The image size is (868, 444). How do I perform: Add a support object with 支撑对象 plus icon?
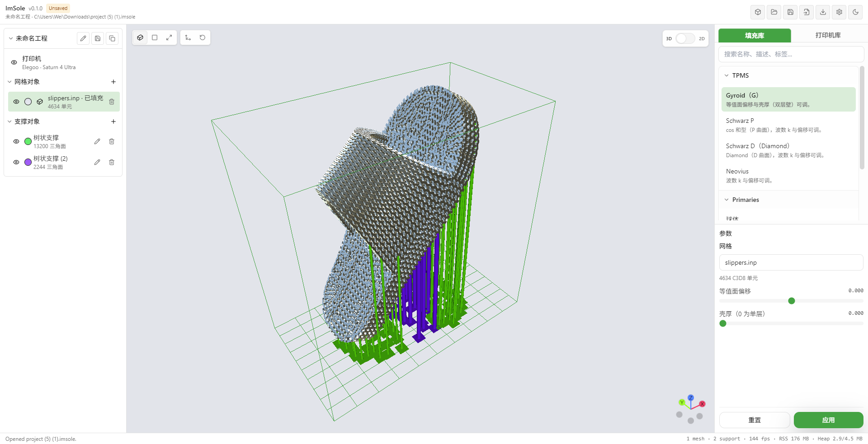tap(113, 122)
